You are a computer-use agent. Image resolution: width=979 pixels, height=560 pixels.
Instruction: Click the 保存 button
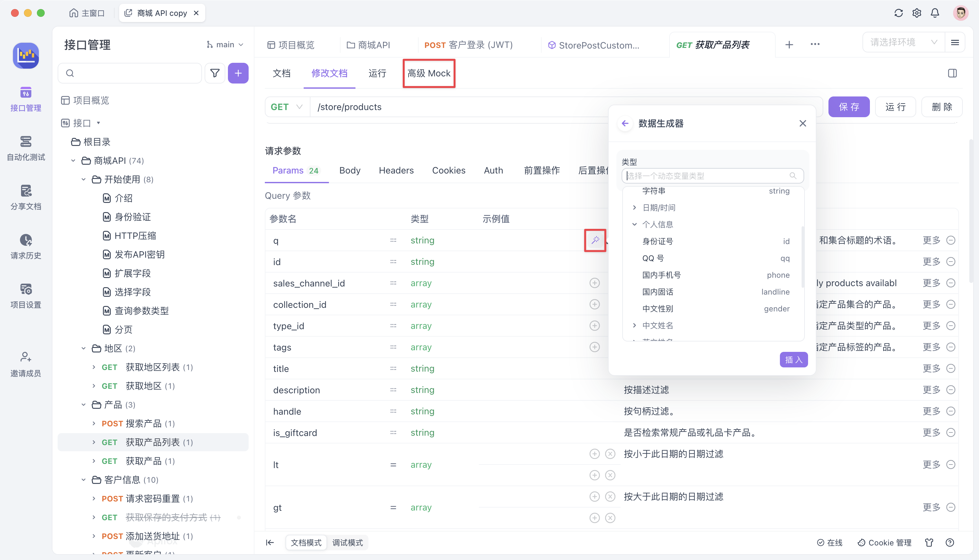(849, 107)
